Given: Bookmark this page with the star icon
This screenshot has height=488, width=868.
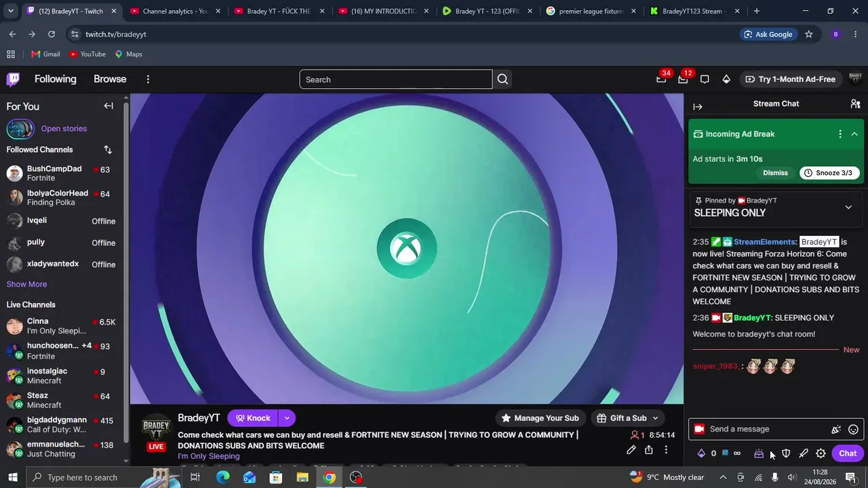Looking at the screenshot, I should 808,35.
